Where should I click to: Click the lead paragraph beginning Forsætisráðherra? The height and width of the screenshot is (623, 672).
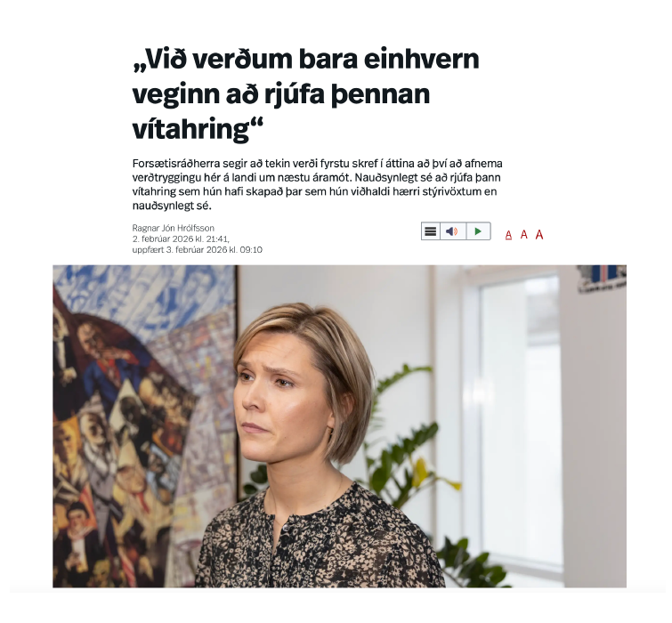coord(317,184)
